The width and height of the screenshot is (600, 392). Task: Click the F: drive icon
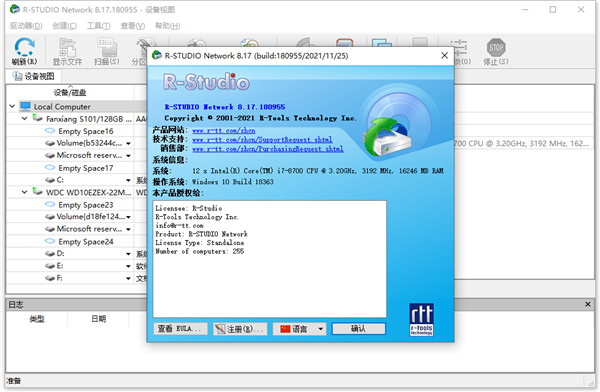(x=50, y=278)
